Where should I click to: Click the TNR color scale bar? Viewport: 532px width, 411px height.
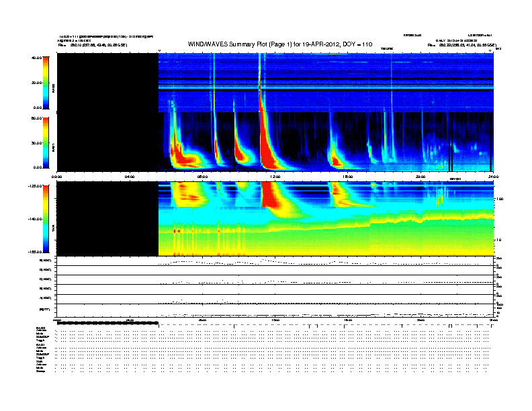pos(46,219)
